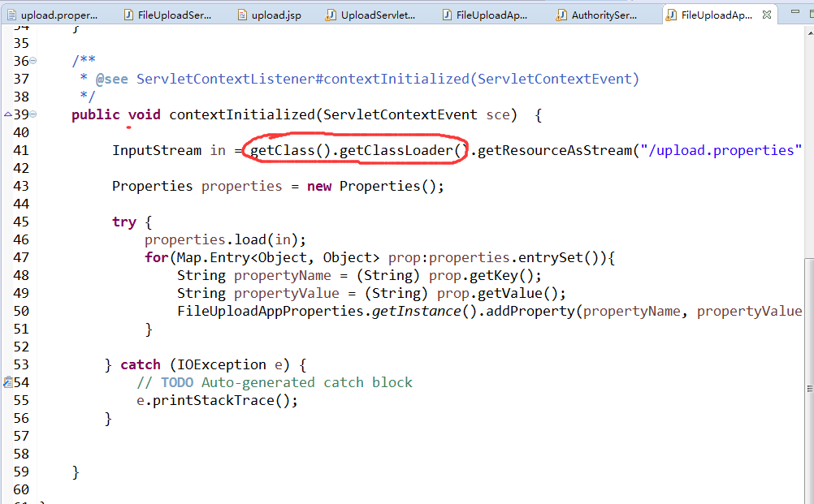This screenshot has height=504, width=814.
Task: Click the ServletContextListener#contextInitialized Javadoc link
Action: pyautogui.click(x=388, y=79)
